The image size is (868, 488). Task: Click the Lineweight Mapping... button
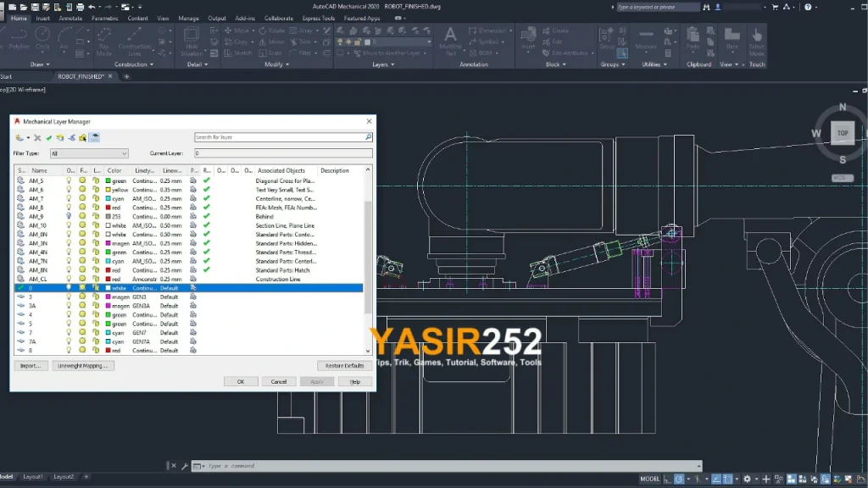click(83, 366)
